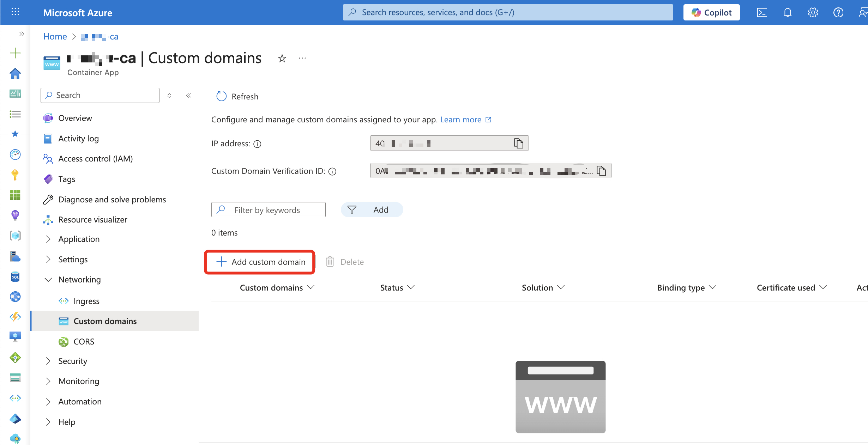Screen dimensions: 868x445
Task: Click the Refresh button
Action: click(x=237, y=96)
